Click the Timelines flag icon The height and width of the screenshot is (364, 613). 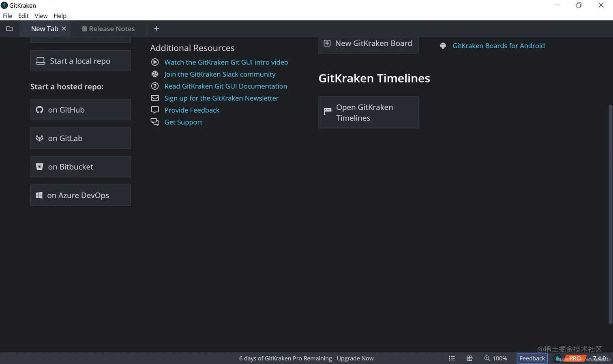(x=328, y=111)
